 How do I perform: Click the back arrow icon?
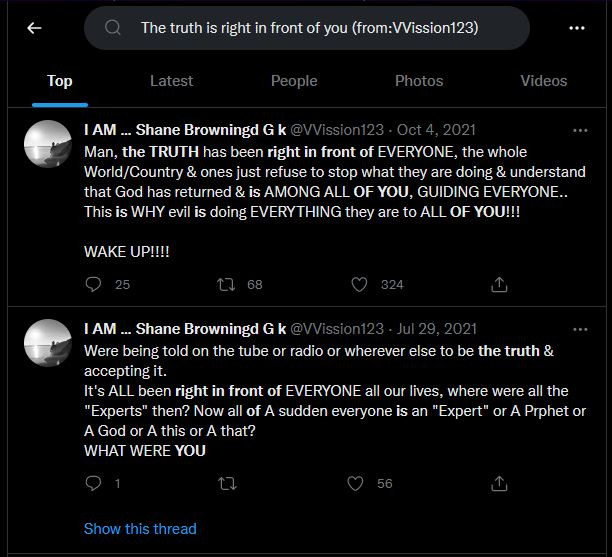(35, 28)
